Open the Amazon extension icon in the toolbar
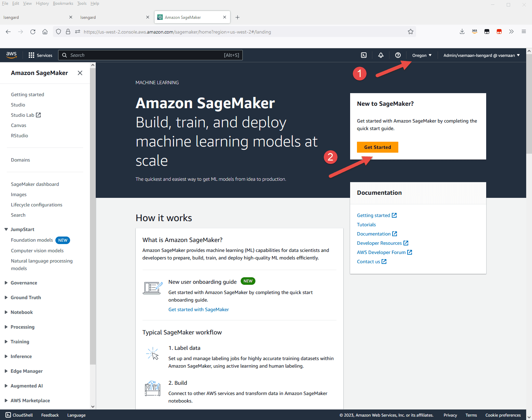Viewport: 532px width, 420px height. click(x=475, y=31)
